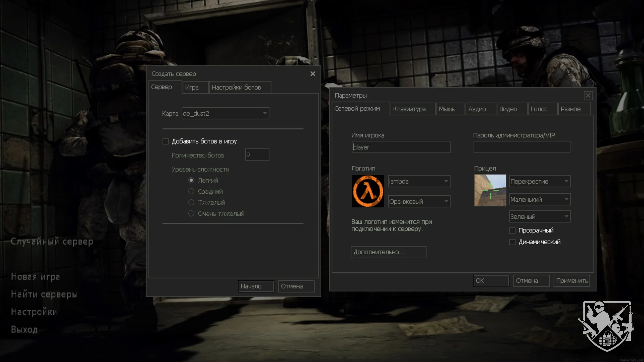The width and height of the screenshot is (644, 362).
Task: Close the Параметры window
Action: (x=588, y=96)
